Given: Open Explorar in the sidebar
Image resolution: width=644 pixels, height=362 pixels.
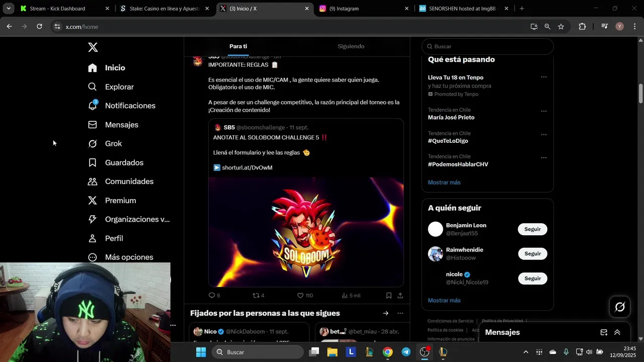Looking at the screenshot, I should [111, 87].
